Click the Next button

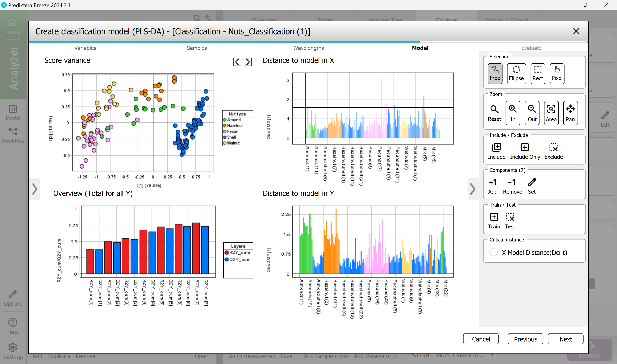coord(566,339)
